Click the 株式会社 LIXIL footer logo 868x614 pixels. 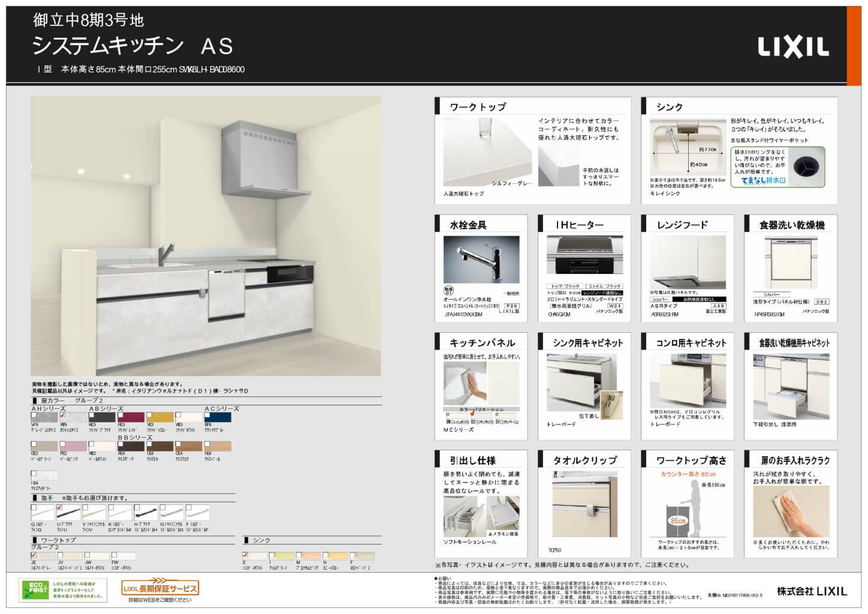tap(812, 591)
